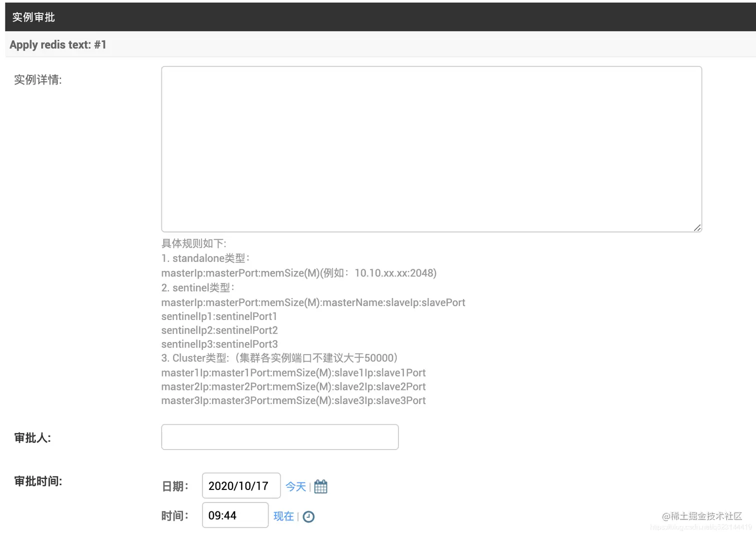This screenshot has height=535, width=756.
Task: Open the calendar date picker icon
Action: coord(320,486)
